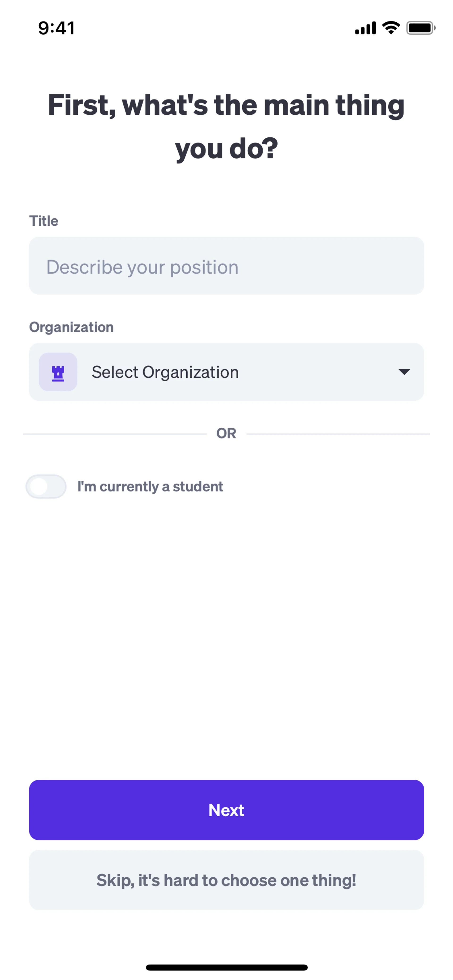Click the Title field label
The height and width of the screenshot is (980, 453).
click(x=44, y=221)
